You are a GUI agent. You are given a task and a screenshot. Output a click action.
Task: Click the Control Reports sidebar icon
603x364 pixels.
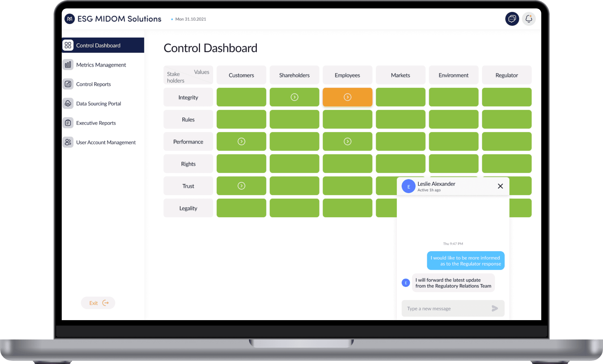point(68,84)
